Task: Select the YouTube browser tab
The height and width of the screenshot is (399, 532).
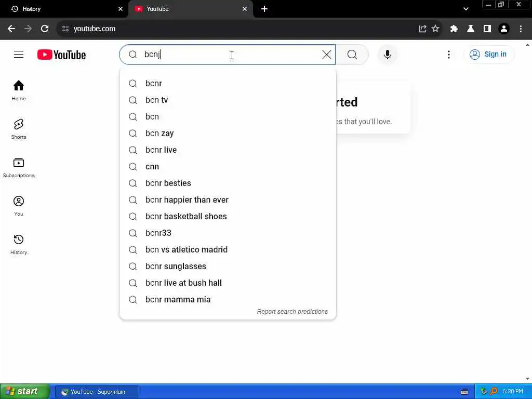Action: 191,9
